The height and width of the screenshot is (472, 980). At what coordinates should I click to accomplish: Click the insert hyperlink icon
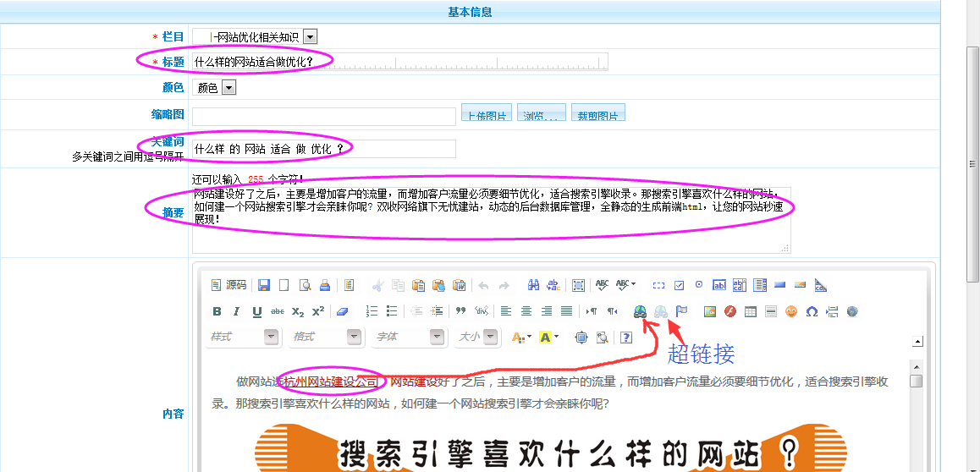pos(641,311)
